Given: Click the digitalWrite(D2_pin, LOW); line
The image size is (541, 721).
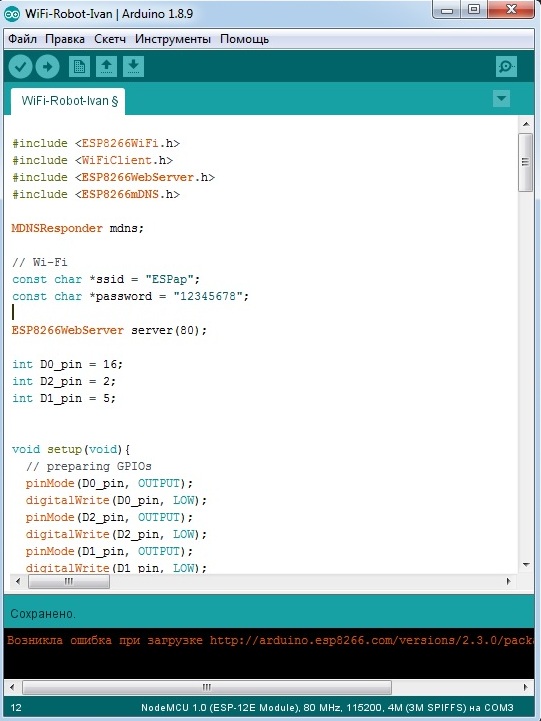Looking at the screenshot, I should click(116, 535).
